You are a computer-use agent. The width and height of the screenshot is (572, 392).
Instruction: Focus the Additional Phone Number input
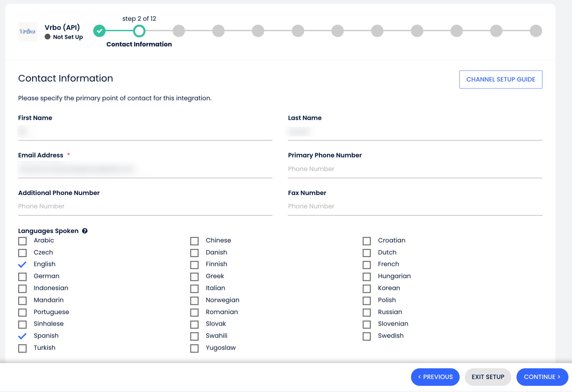pyautogui.click(x=145, y=206)
